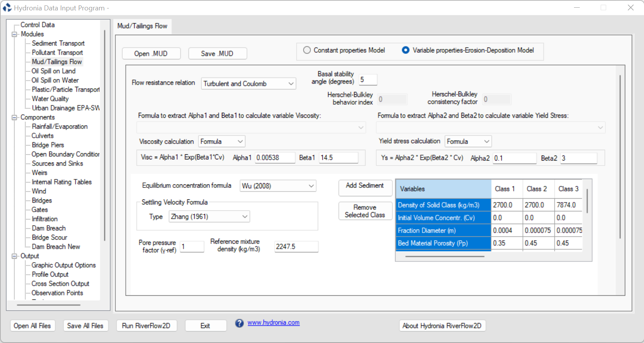Click Class 1 column header
This screenshot has width=644, height=343.
click(x=507, y=189)
